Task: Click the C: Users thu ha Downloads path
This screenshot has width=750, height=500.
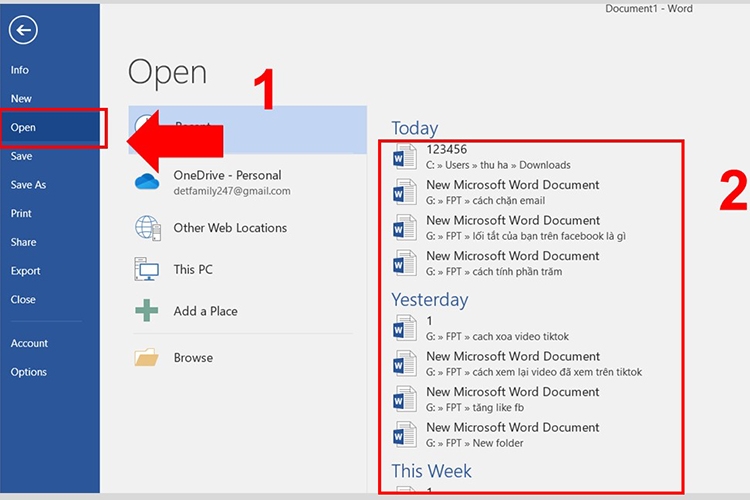Action: click(498, 165)
